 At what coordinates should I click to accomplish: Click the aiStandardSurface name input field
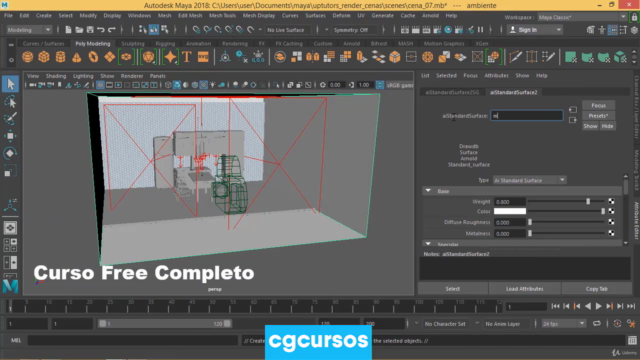pyautogui.click(x=527, y=116)
